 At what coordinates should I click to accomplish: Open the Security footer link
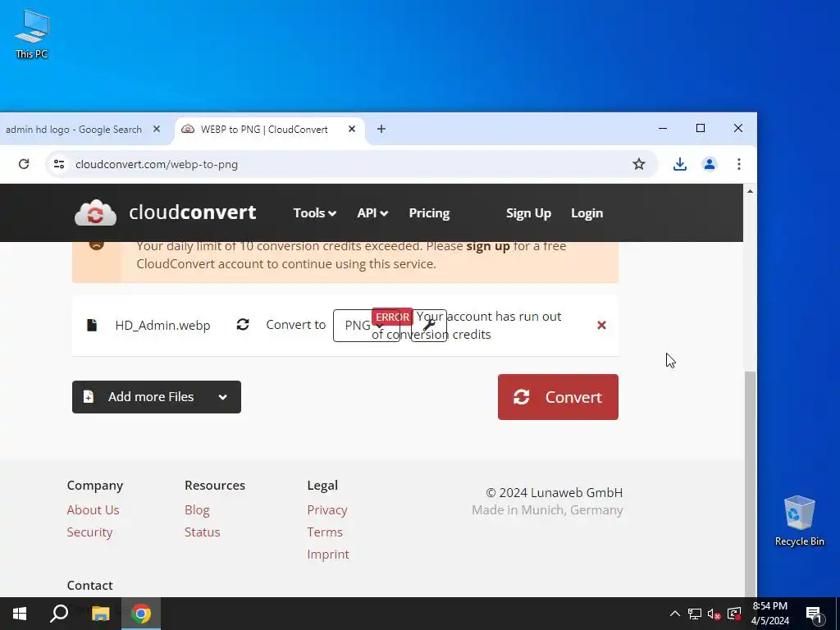click(89, 532)
